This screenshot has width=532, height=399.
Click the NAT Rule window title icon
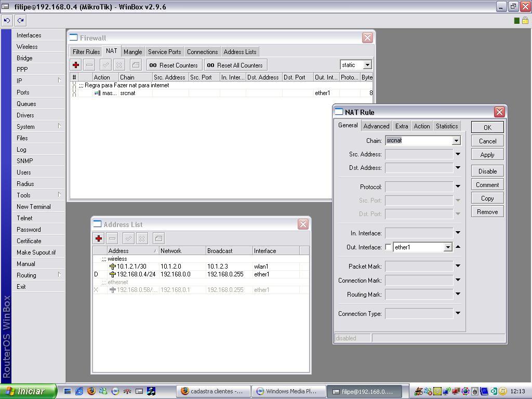click(x=339, y=112)
